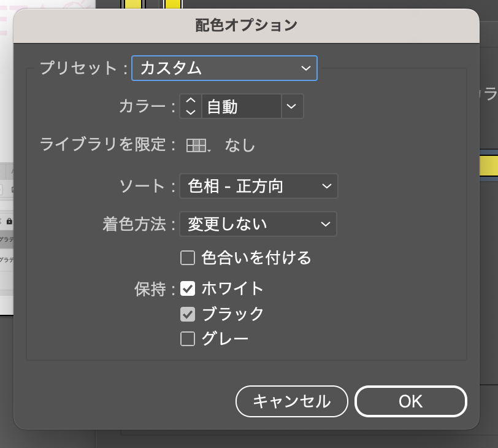Image resolution: width=498 pixels, height=448 pixels.
Task: Click the down arrow of the カラー stepper
Action: click(190, 112)
